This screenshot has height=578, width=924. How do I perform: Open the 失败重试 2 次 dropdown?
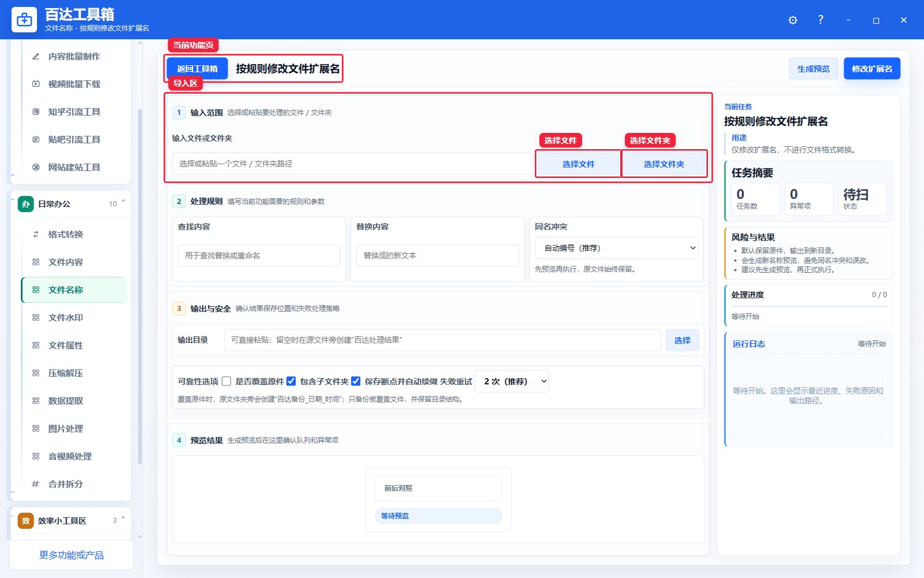point(512,381)
